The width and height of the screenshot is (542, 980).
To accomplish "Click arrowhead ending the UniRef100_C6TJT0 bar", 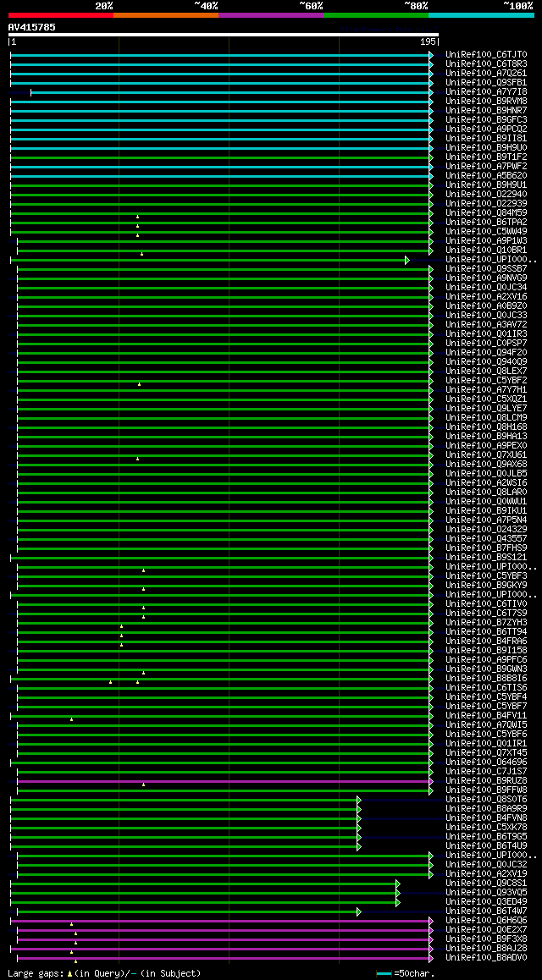I will point(431,55).
